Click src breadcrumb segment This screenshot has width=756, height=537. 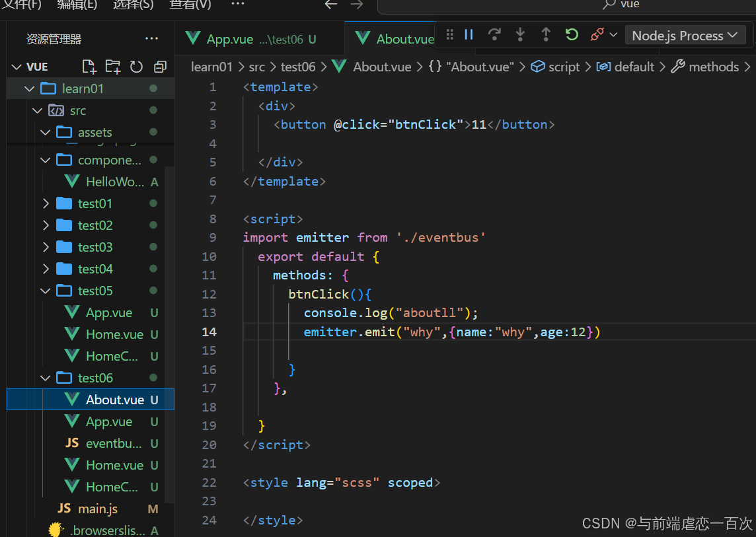[257, 67]
